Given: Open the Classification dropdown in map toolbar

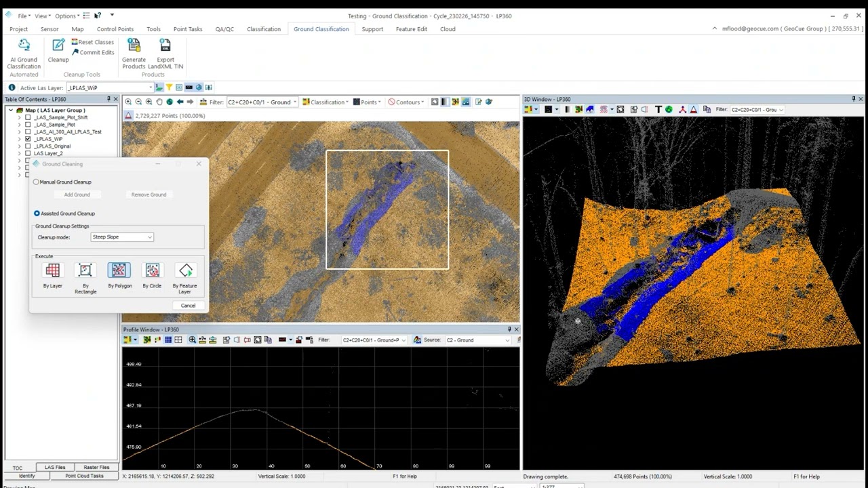Looking at the screenshot, I should coord(325,102).
